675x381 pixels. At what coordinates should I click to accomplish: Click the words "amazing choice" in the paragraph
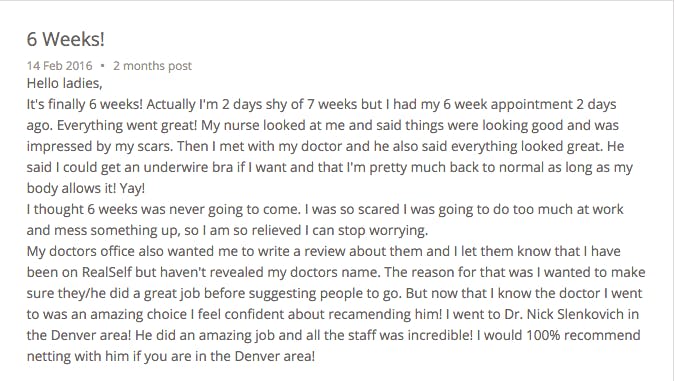[x=138, y=314]
